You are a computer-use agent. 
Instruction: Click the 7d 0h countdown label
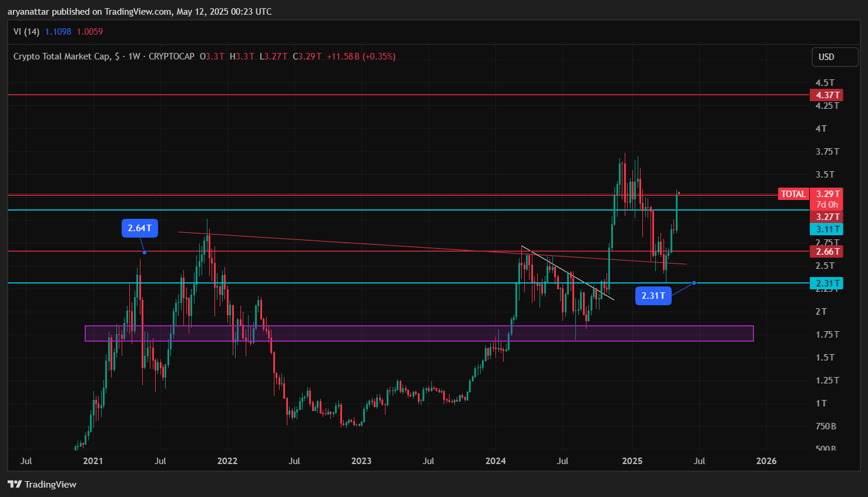(x=827, y=205)
